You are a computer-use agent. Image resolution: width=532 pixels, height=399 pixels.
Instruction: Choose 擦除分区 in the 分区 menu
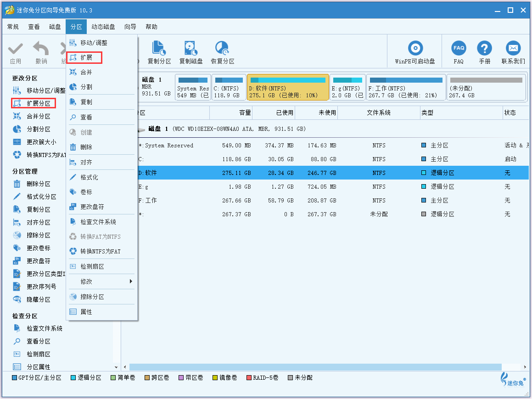[x=102, y=297]
